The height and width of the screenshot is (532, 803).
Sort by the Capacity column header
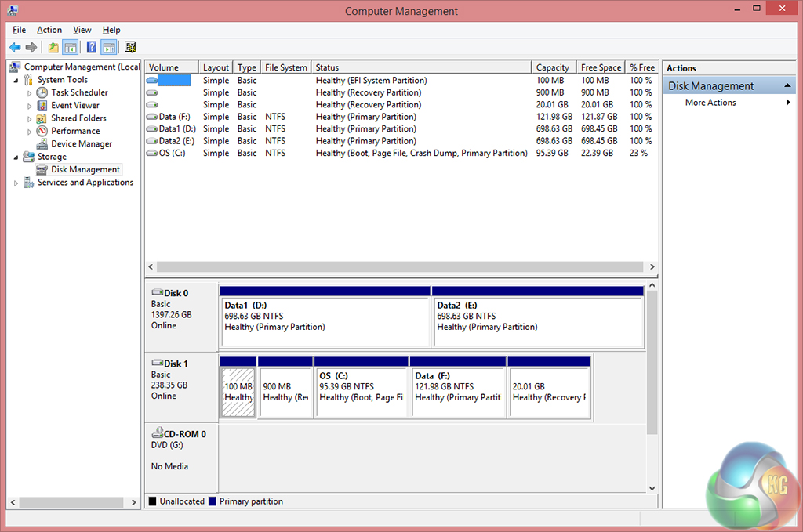[554, 67]
